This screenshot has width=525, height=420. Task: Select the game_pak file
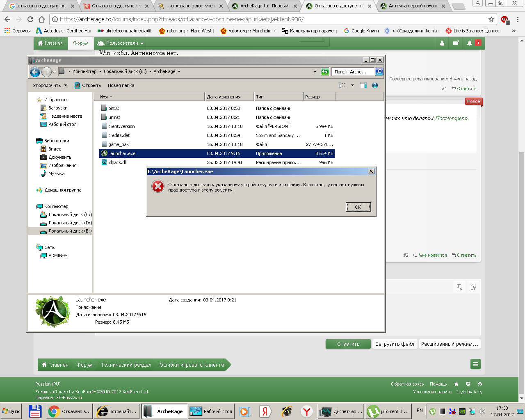(119, 144)
